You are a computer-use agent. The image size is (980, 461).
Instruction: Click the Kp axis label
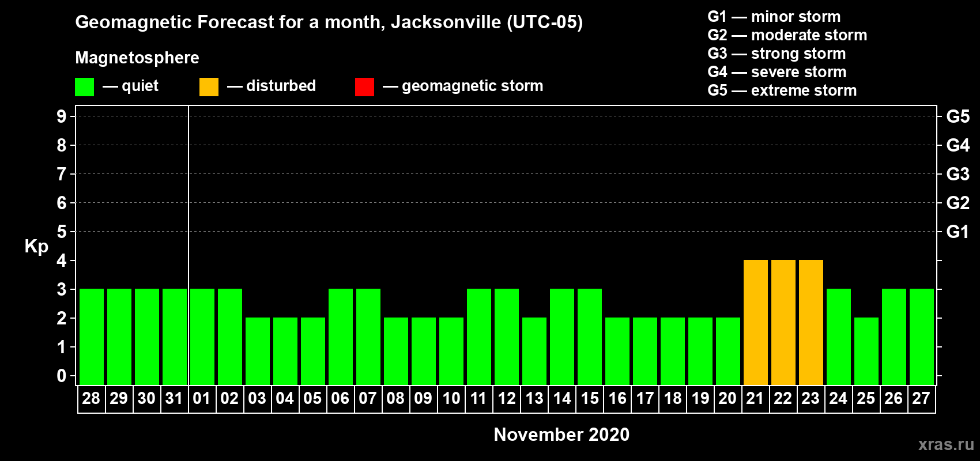coord(36,247)
